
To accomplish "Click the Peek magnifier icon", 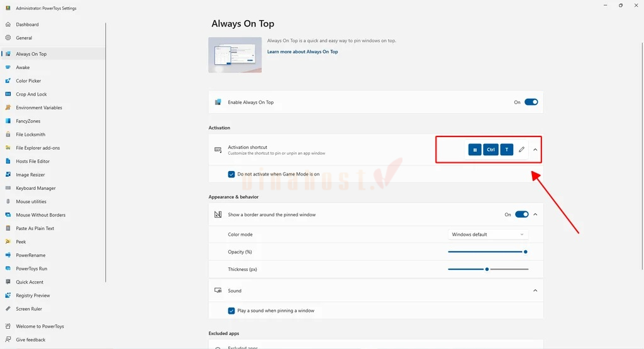I will pyautogui.click(x=8, y=242).
